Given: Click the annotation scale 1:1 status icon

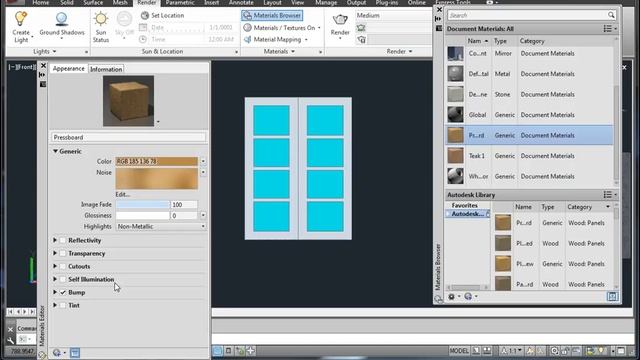Looking at the screenshot, I should click(x=511, y=351).
